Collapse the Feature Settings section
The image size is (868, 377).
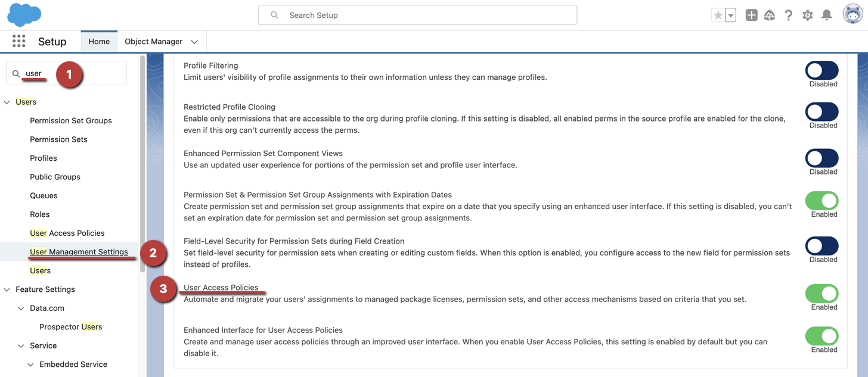(x=7, y=289)
